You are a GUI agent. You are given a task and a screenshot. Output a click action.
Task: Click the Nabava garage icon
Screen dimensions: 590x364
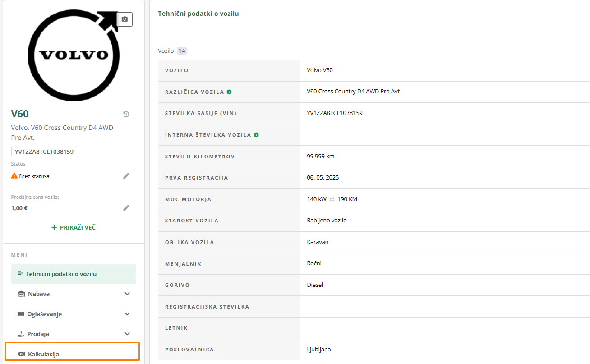coord(21,294)
